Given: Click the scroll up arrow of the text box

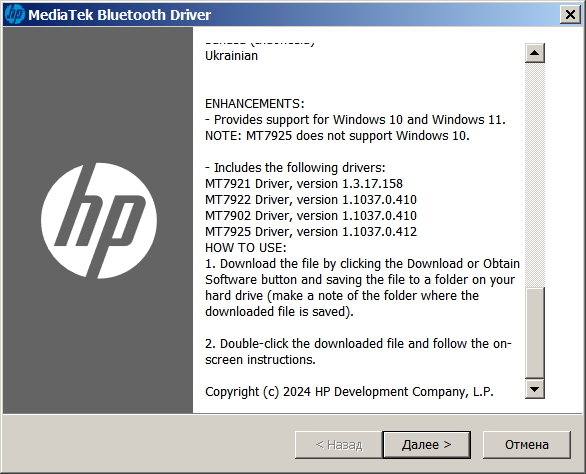Looking at the screenshot, I should pyautogui.click(x=534, y=53).
